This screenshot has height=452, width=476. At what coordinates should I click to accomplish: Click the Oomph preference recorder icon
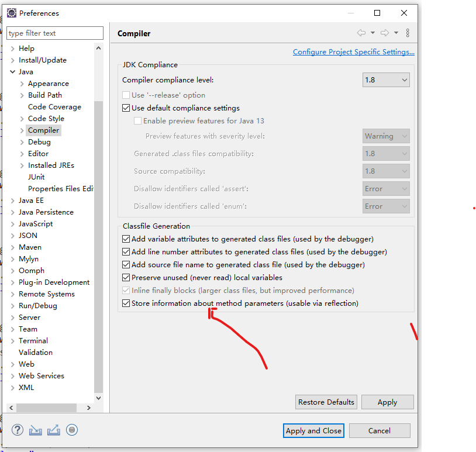pyautogui.click(x=72, y=430)
